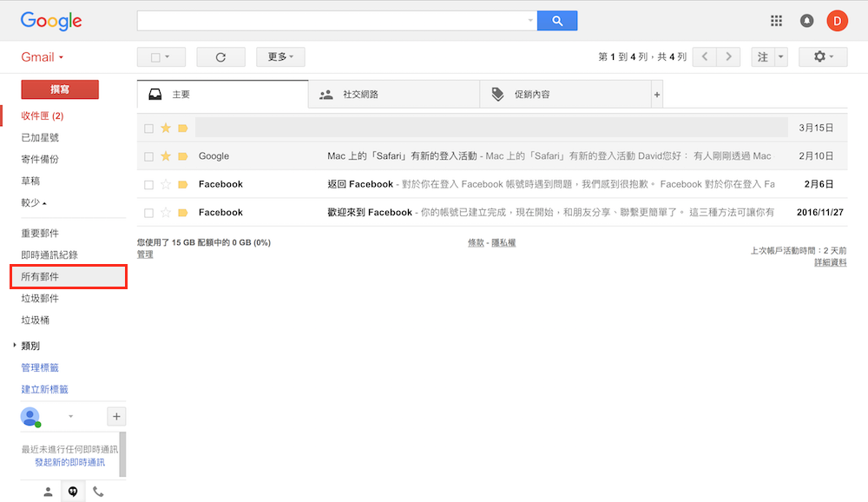Screen dimensions: 868x502
Task: Star the 返回 Facebook email
Action: [166, 184]
